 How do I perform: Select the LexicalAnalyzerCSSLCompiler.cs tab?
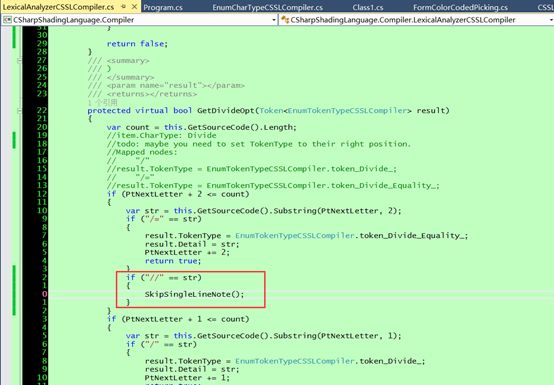[x=58, y=7]
